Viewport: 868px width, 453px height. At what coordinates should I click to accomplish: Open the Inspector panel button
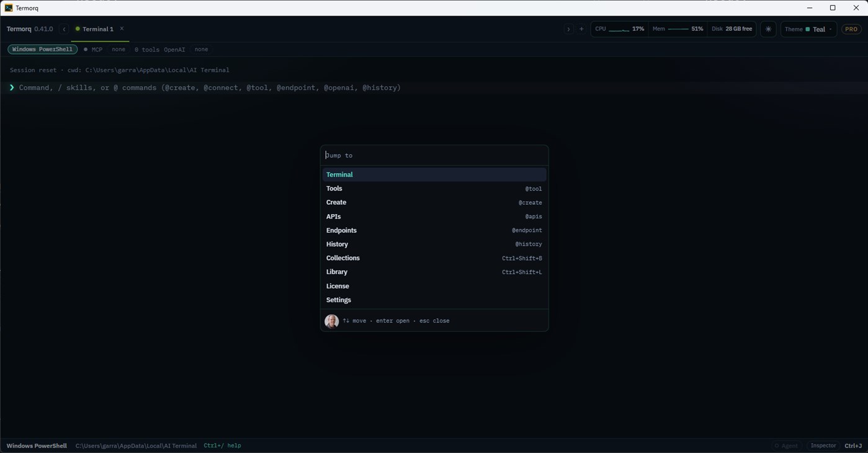click(x=823, y=446)
